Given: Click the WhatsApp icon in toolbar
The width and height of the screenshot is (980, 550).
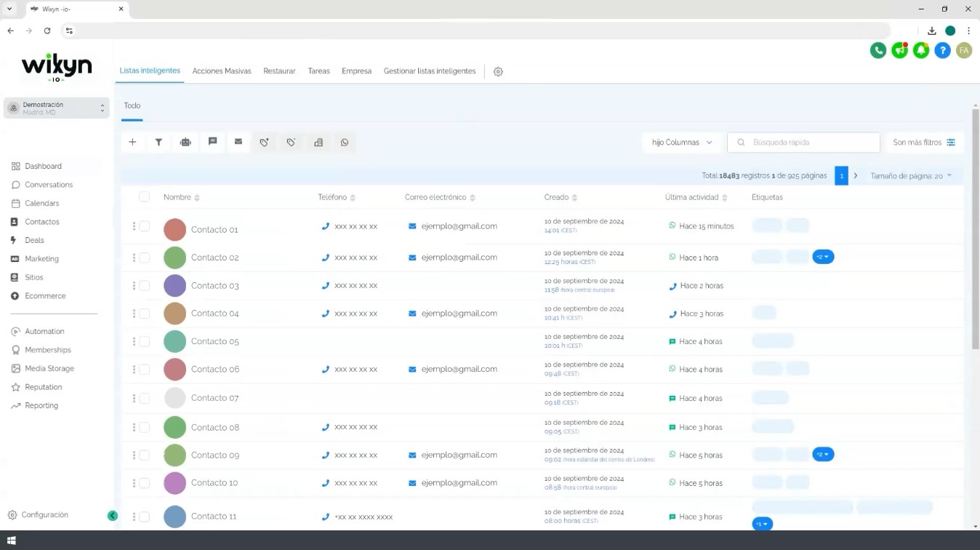Looking at the screenshot, I should [345, 142].
